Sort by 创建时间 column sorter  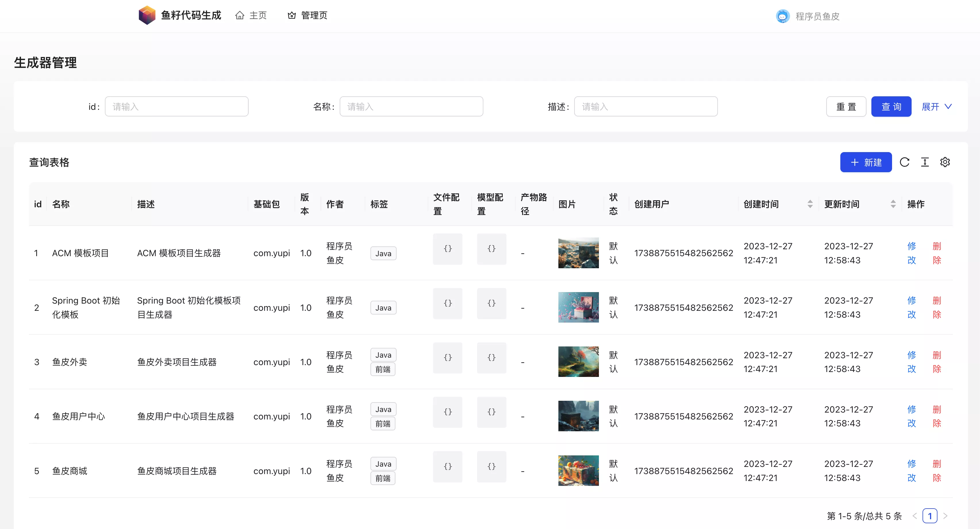[x=810, y=204]
